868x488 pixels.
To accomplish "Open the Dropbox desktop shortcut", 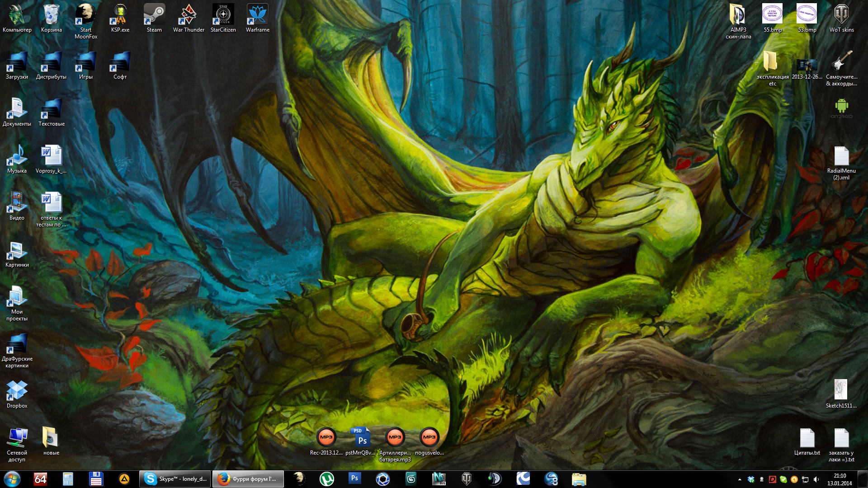I will 17,394.
